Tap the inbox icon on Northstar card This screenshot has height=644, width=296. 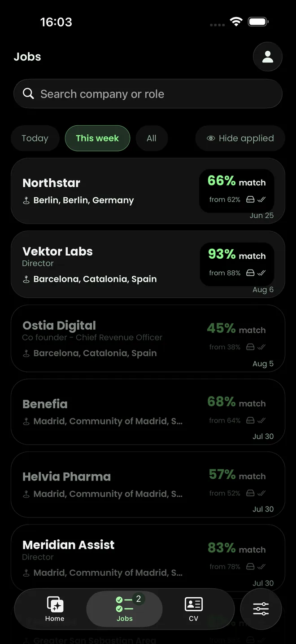[251, 199]
